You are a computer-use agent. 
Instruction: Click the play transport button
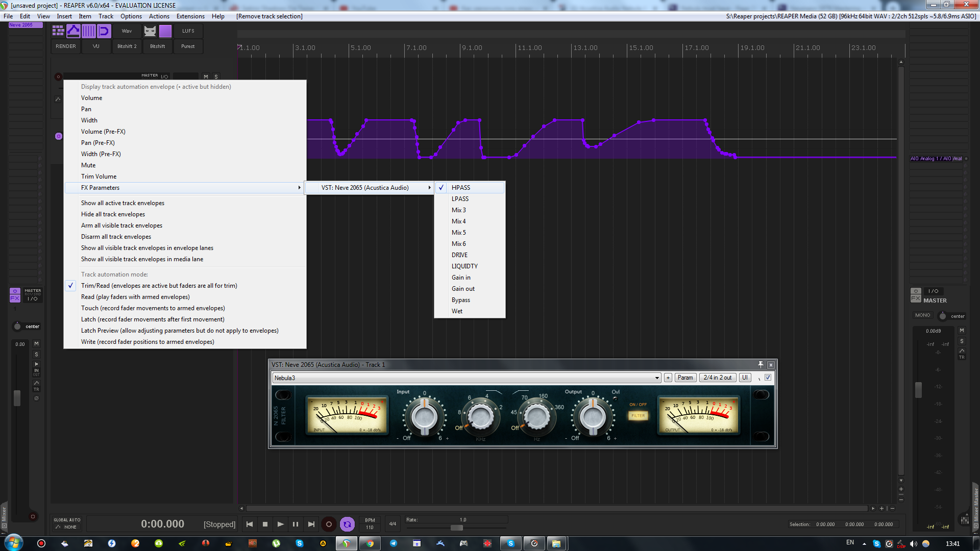pyautogui.click(x=280, y=524)
